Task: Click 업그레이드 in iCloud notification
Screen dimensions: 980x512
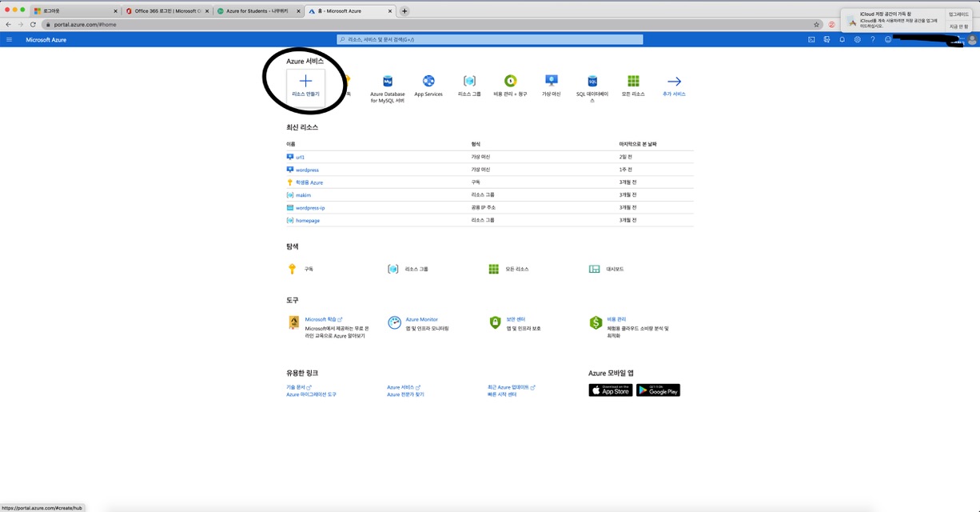Action: [958, 14]
